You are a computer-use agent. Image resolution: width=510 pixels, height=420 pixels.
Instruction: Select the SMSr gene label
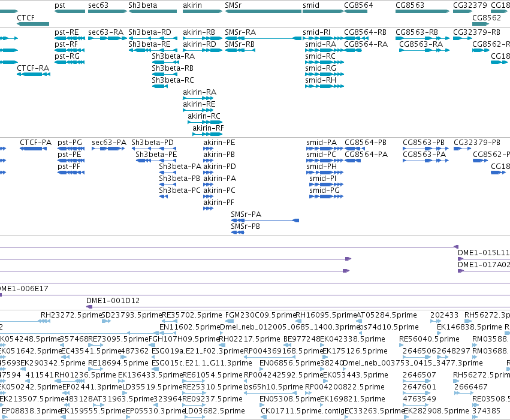(233, 5)
